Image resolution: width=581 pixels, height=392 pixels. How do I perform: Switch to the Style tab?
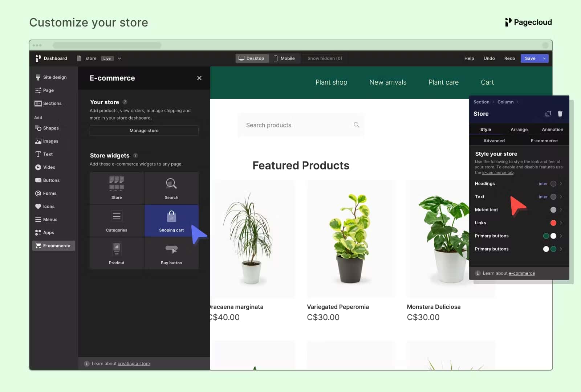(485, 130)
